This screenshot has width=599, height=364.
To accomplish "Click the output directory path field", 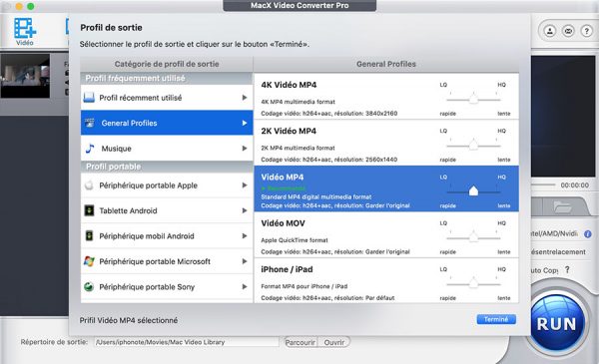I will [x=187, y=342].
